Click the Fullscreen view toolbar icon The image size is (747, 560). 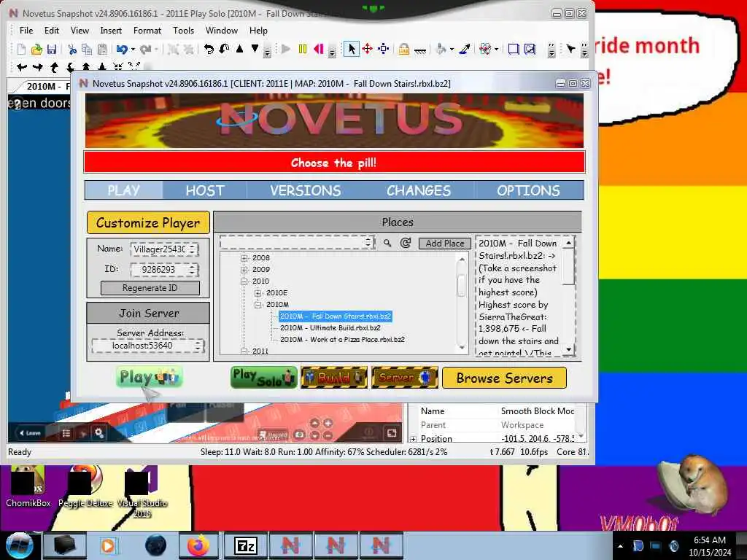530,49
